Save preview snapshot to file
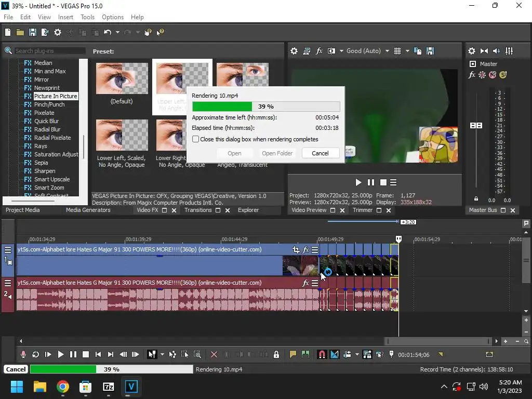The width and height of the screenshot is (532, 399). [x=430, y=51]
